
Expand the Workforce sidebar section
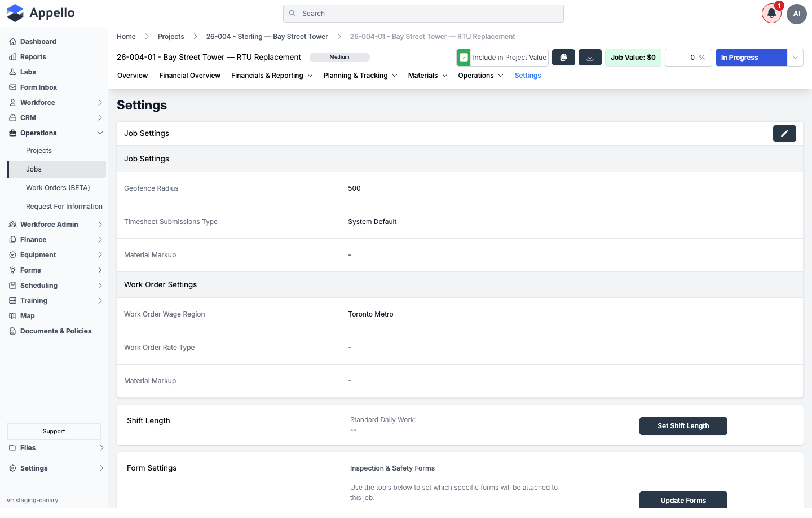[100, 103]
